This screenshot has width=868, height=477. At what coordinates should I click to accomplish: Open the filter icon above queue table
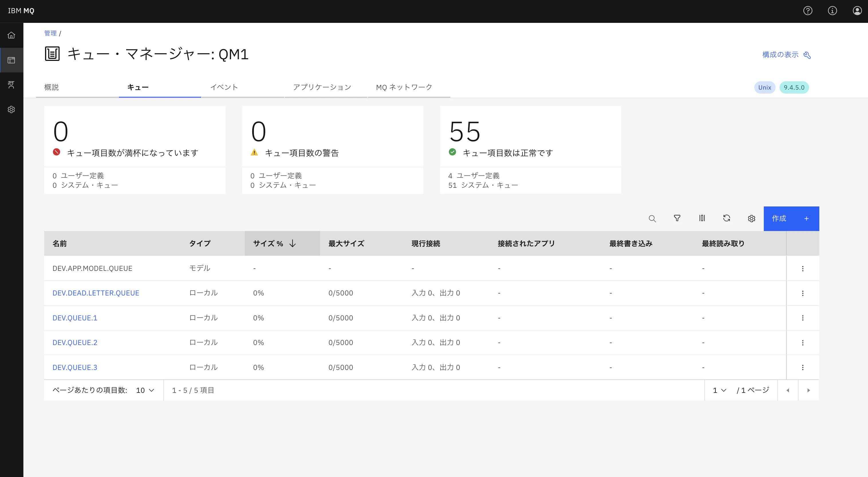coord(677,218)
